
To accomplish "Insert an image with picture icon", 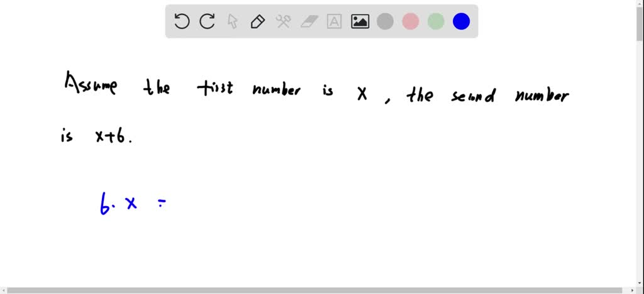I will pyautogui.click(x=360, y=21).
